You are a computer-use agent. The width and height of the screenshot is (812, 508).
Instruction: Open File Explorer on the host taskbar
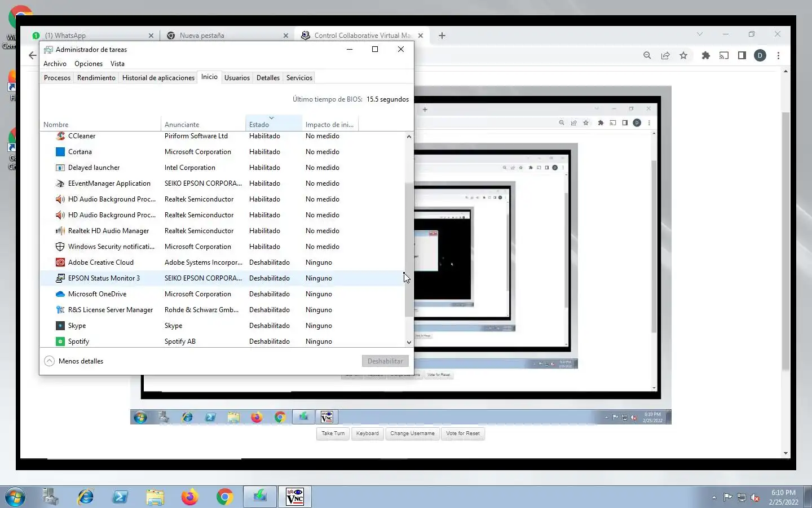155,497
